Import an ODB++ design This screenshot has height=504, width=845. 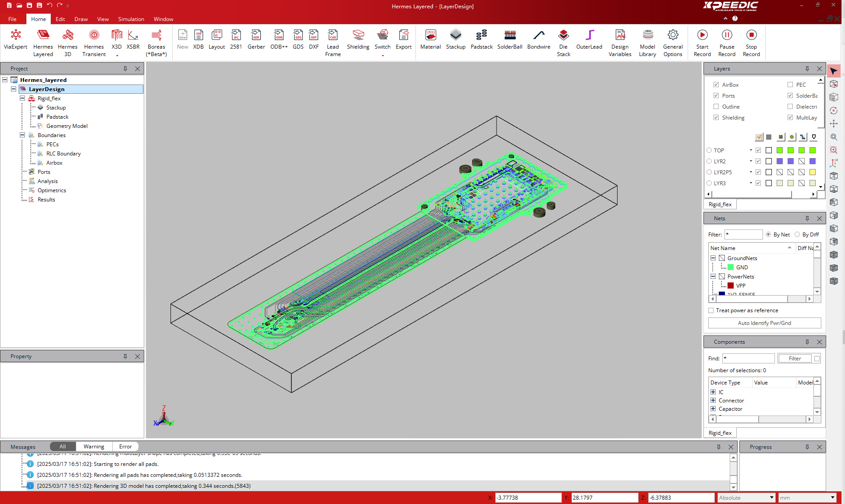click(279, 39)
